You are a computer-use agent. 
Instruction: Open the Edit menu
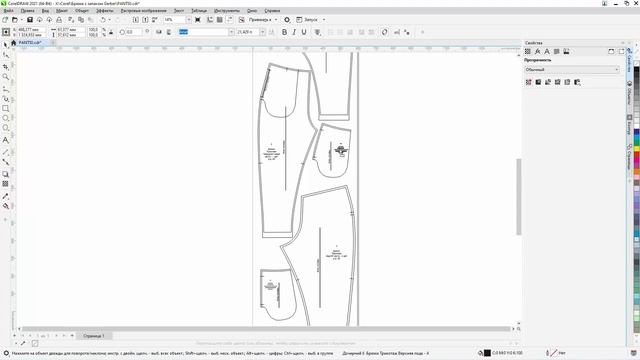click(x=28, y=11)
